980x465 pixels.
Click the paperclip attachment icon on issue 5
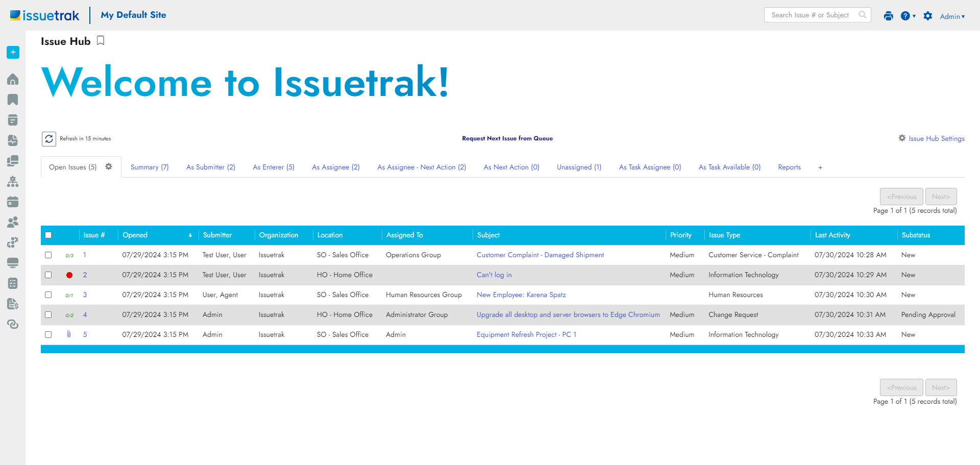tap(69, 334)
